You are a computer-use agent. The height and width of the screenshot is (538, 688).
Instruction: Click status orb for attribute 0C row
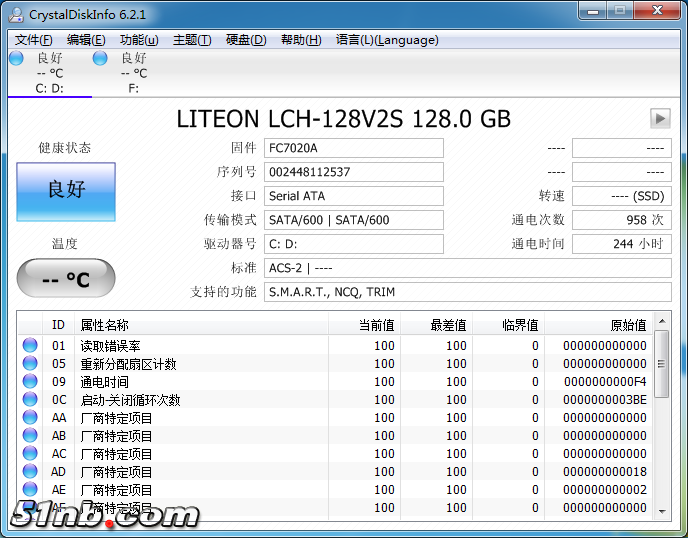(x=30, y=400)
